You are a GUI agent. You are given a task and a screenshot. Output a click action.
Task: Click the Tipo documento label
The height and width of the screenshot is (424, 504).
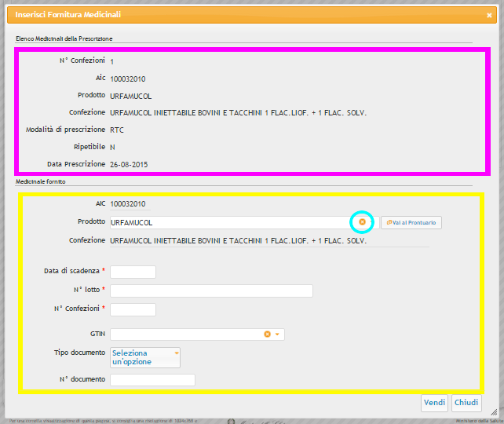click(x=80, y=353)
